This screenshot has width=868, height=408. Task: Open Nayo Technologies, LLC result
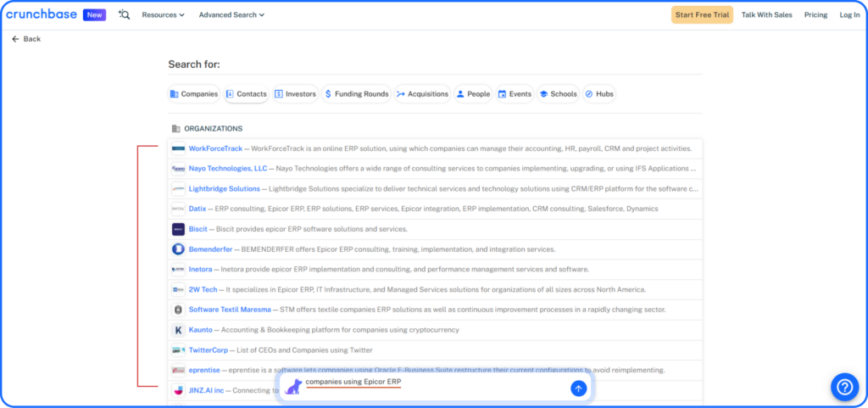tap(227, 168)
